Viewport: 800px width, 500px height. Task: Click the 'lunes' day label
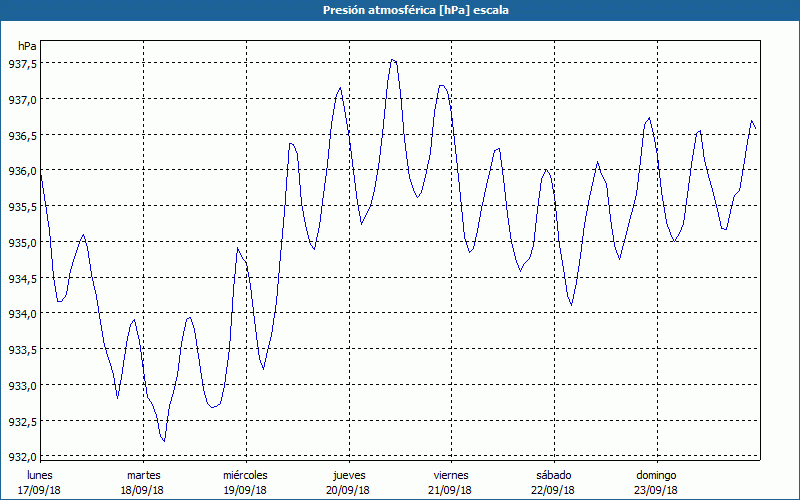tap(40, 475)
